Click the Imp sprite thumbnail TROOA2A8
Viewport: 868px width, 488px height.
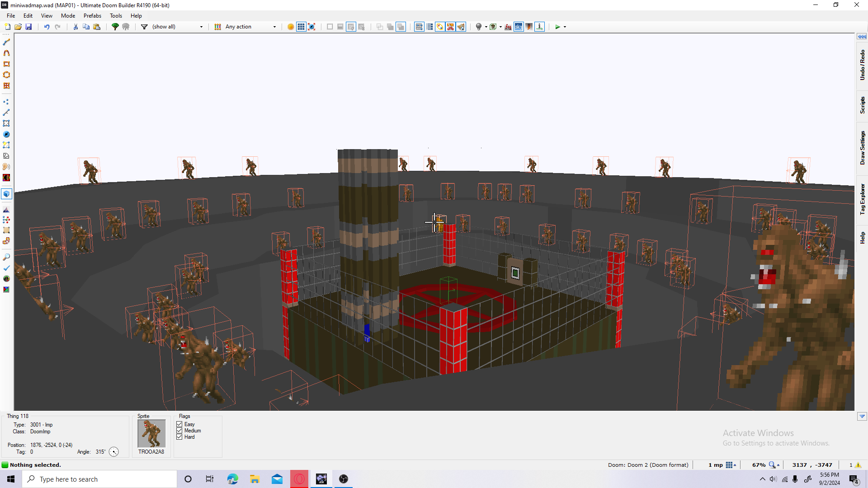coord(151,433)
